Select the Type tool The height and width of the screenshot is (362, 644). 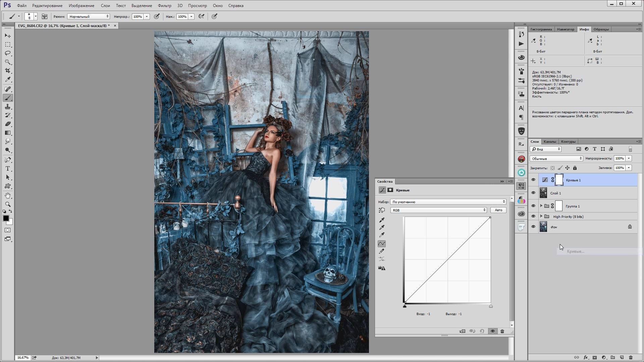[8, 169]
